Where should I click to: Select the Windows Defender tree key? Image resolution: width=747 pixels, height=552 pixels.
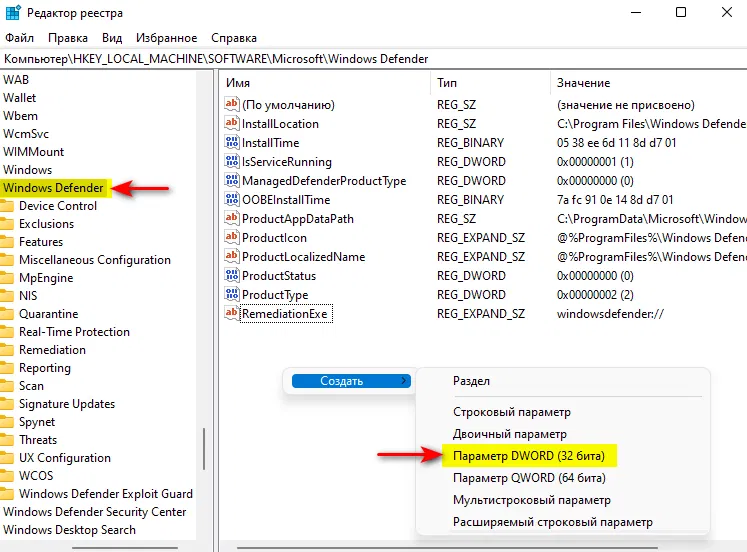point(53,188)
